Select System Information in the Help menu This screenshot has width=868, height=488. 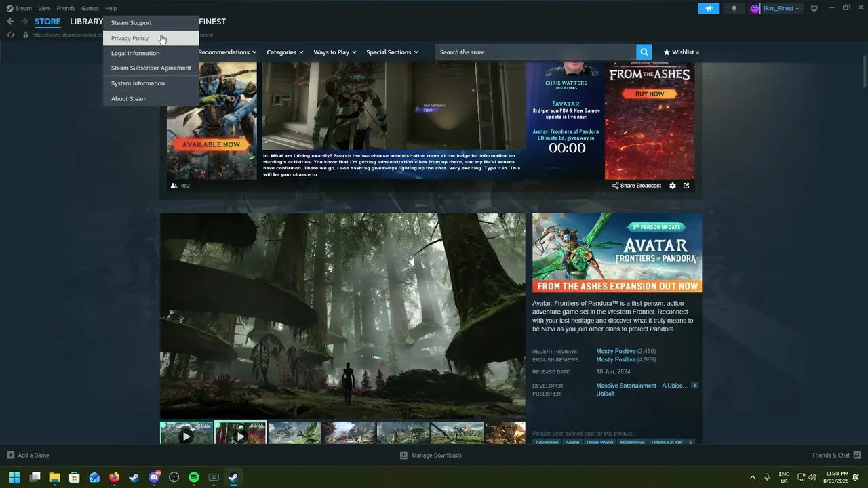151,83
